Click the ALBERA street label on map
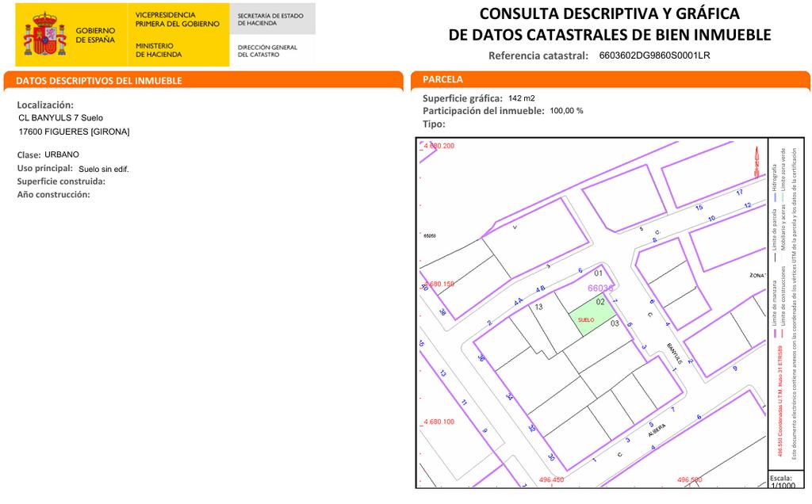The width and height of the screenshot is (812, 504). 654,429
